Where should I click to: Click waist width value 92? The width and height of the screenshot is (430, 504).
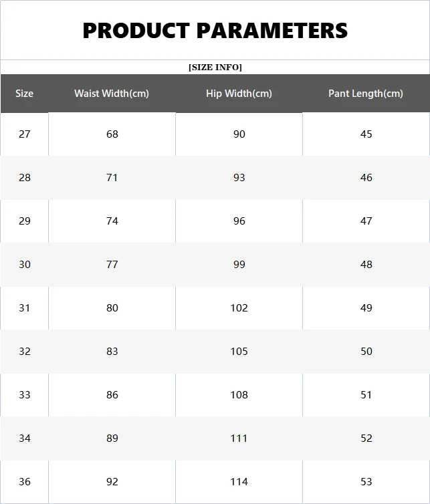tap(112, 481)
